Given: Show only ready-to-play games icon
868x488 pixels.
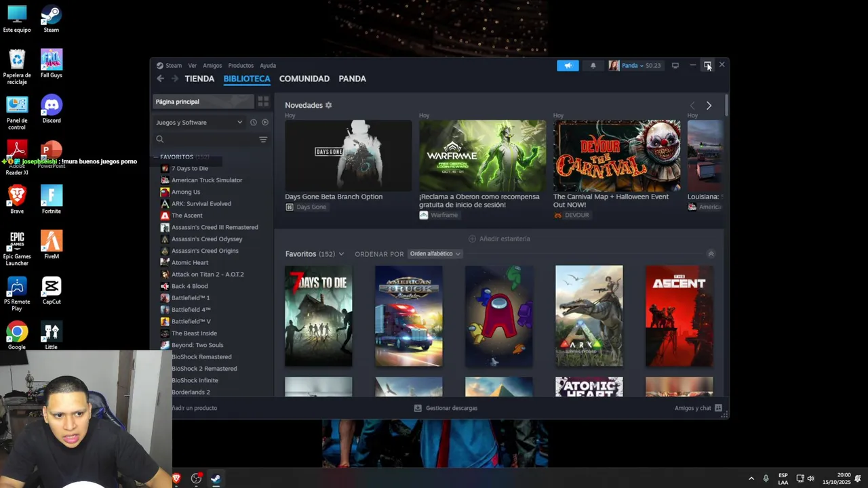Looking at the screenshot, I should [x=265, y=123].
